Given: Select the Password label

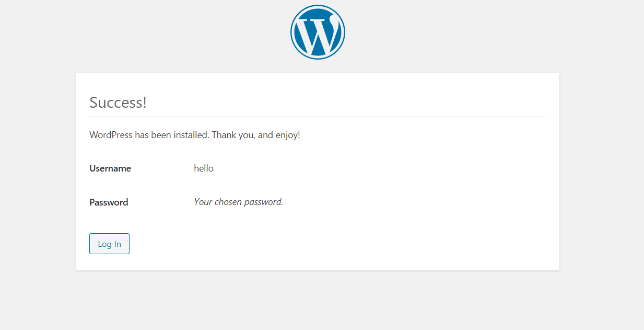Looking at the screenshot, I should click(109, 202).
